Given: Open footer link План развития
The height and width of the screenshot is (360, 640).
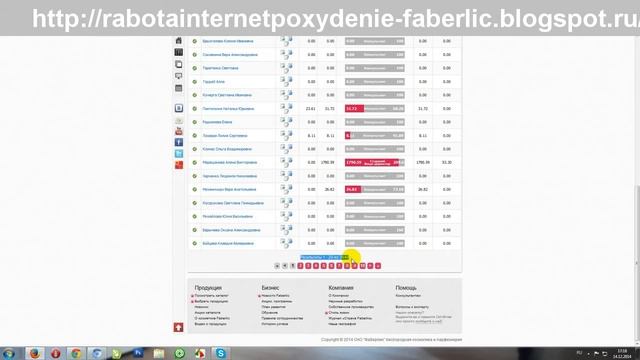Looking at the screenshot, I should pyautogui.click(x=273, y=307).
